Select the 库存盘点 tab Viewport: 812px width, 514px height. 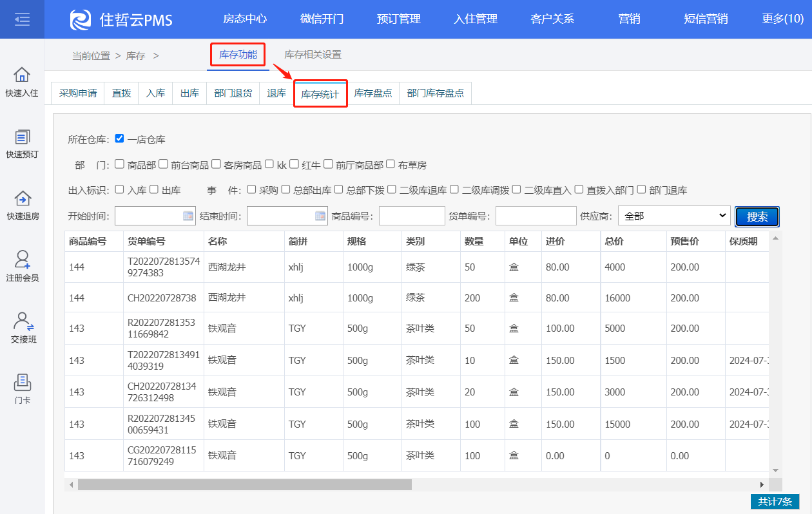coord(373,93)
